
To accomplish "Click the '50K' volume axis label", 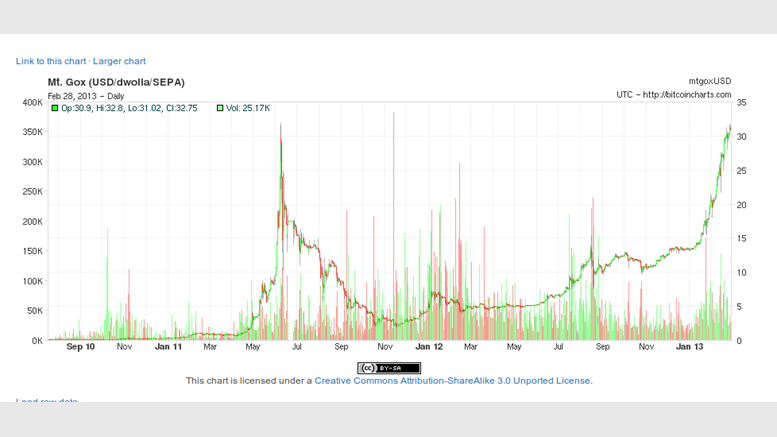I will (35, 311).
